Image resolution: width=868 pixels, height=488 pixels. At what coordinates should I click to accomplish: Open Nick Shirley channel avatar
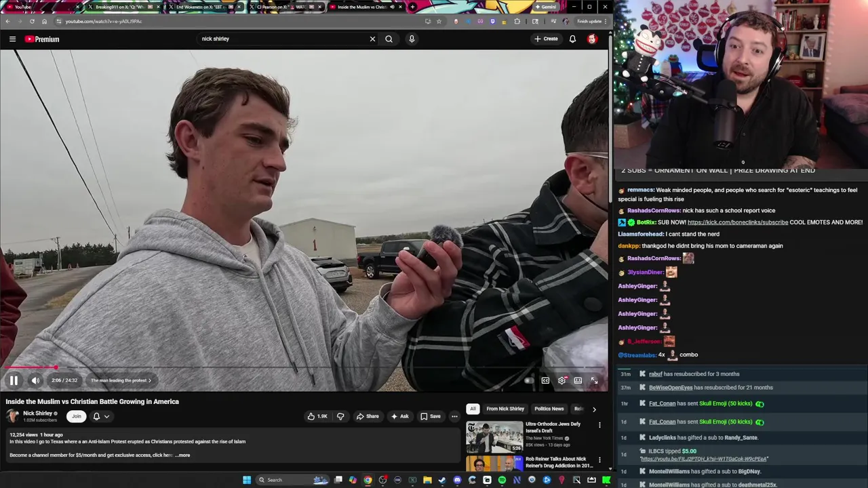pos(13,416)
